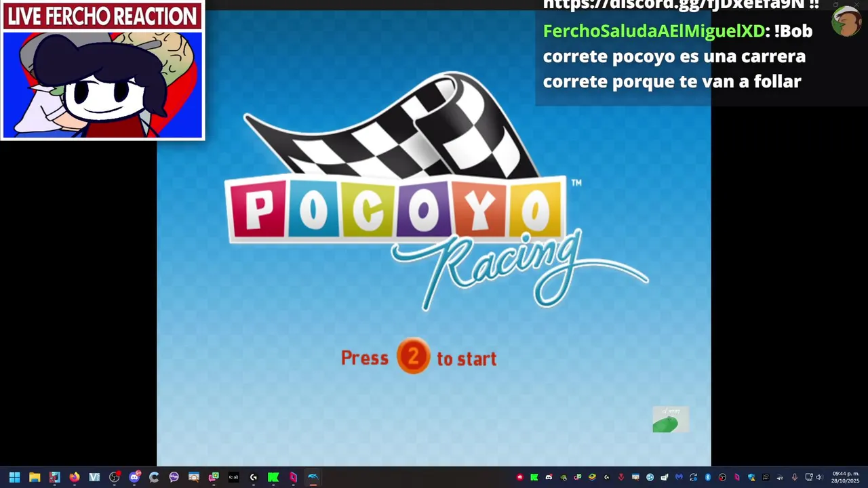Open the purple chat bubble app
This screenshot has width=868, height=488.
click(174, 477)
